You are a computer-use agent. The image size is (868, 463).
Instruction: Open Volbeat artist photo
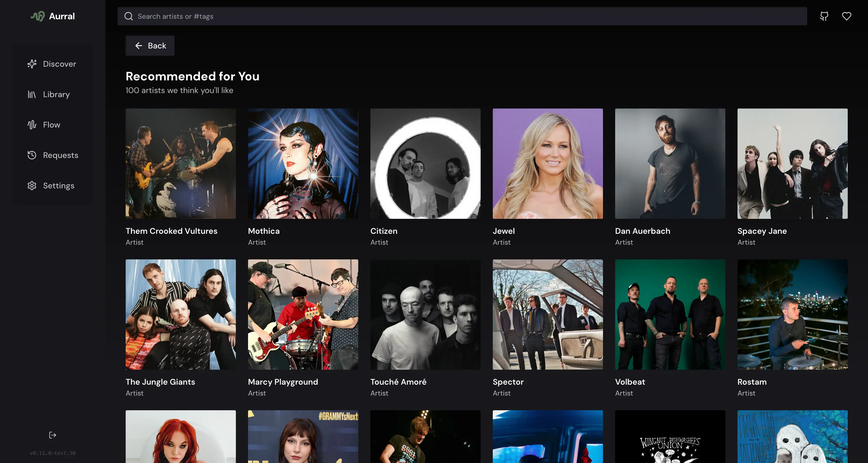click(670, 314)
